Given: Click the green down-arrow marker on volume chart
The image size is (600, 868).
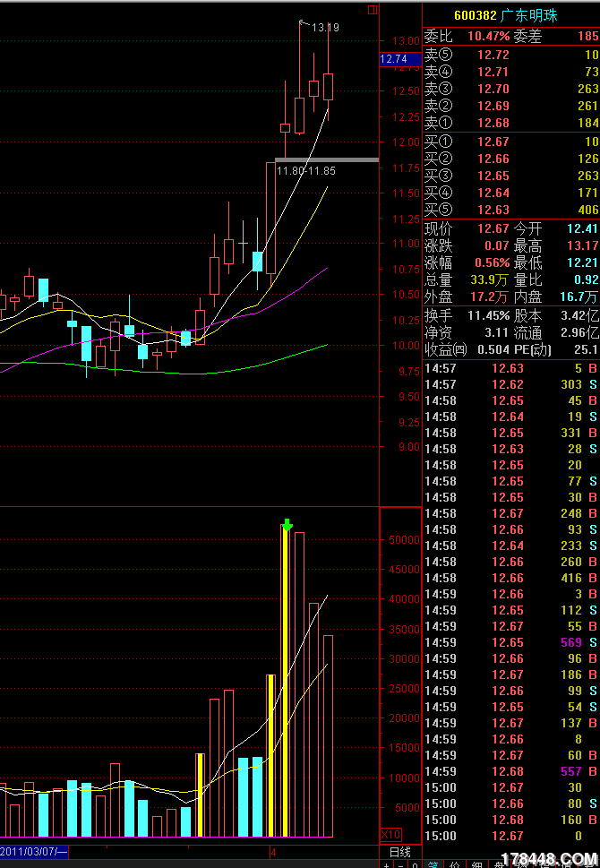Looking at the screenshot, I should [x=287, y=525].
